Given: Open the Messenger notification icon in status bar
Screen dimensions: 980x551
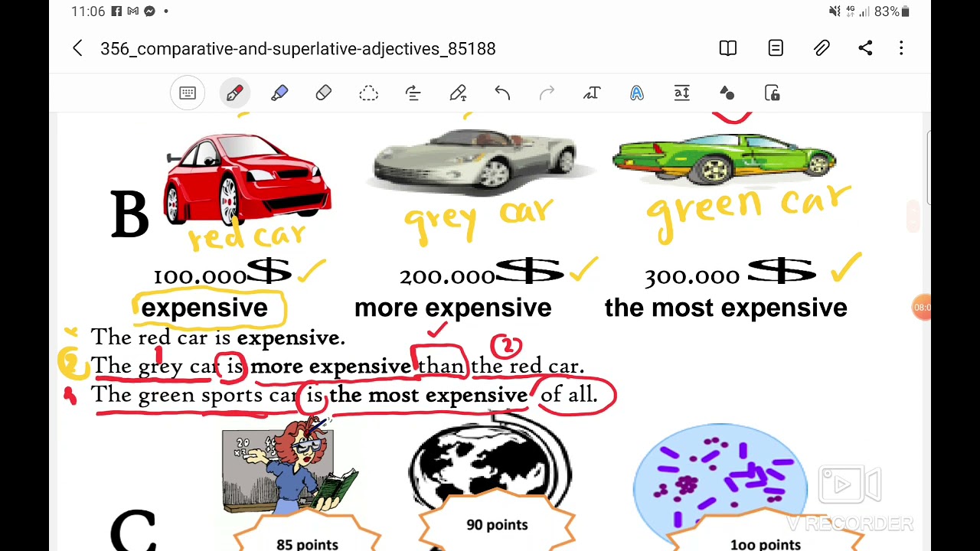Looking at the screenshot, I should (149, 11).
